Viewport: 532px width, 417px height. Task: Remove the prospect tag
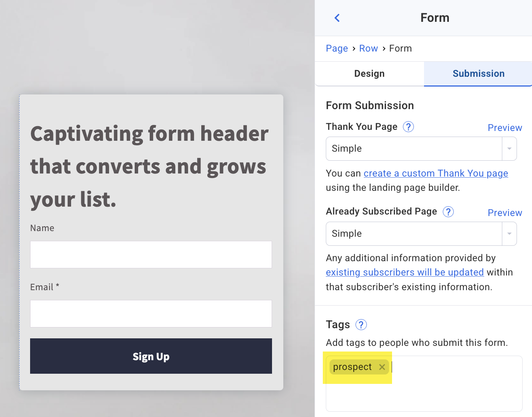pyautogui.click(x=383, y=367)
